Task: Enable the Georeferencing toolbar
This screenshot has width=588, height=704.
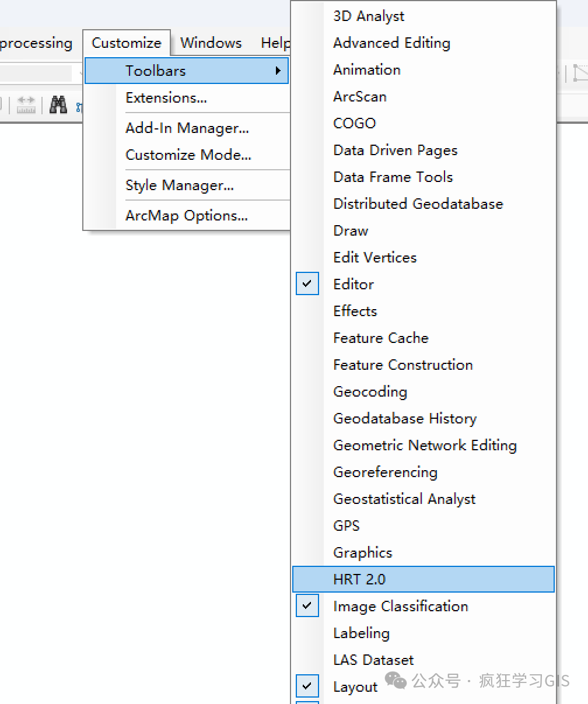Action: pos(423,472)
